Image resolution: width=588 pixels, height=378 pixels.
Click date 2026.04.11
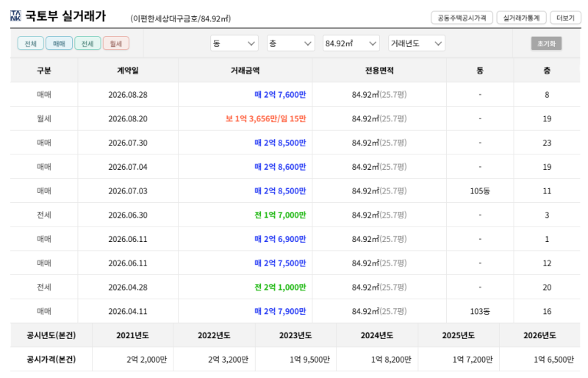(x=128, y=311)
